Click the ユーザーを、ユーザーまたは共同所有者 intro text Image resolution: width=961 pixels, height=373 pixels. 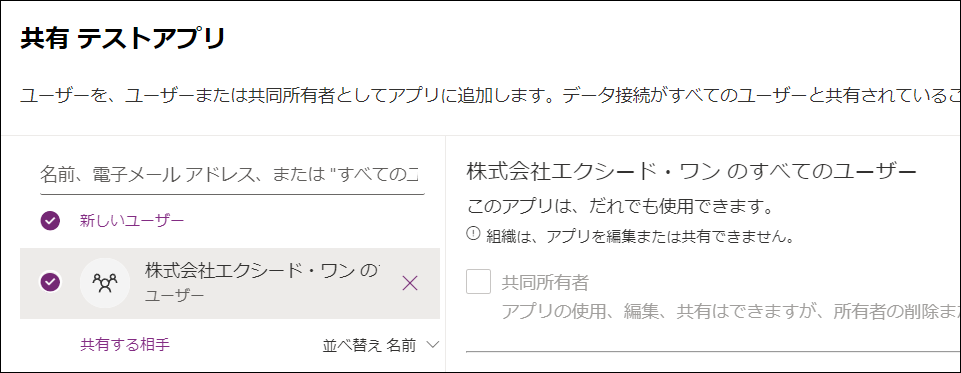490,96
